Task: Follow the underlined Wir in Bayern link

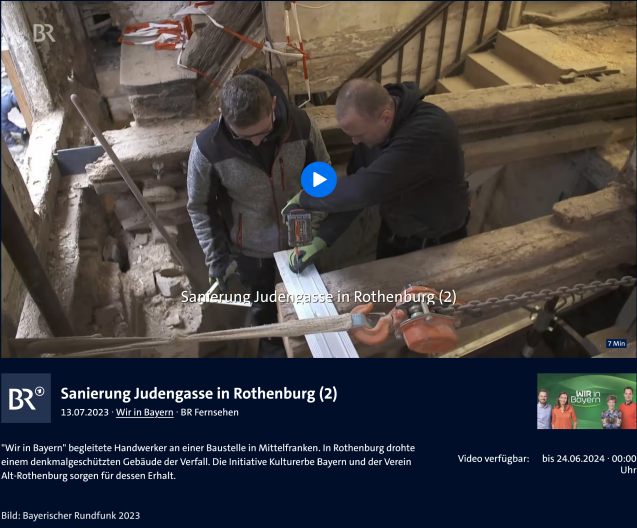Action: click(x=144, y=412)
